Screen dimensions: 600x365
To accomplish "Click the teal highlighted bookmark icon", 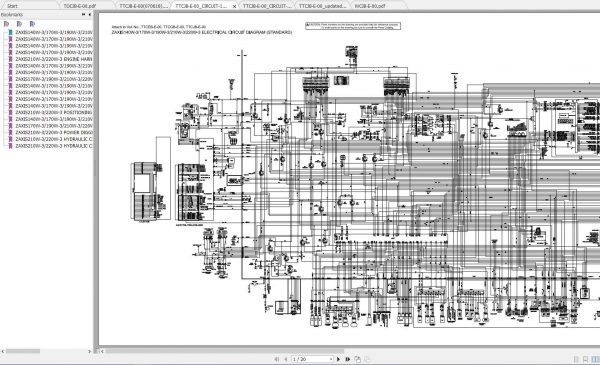I will coord(10,33).
